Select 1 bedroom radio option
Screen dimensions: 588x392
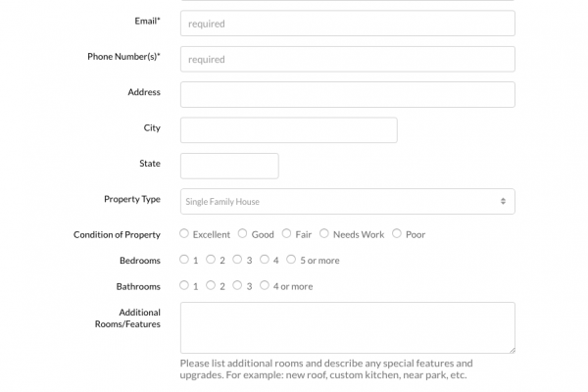(184, 260)
